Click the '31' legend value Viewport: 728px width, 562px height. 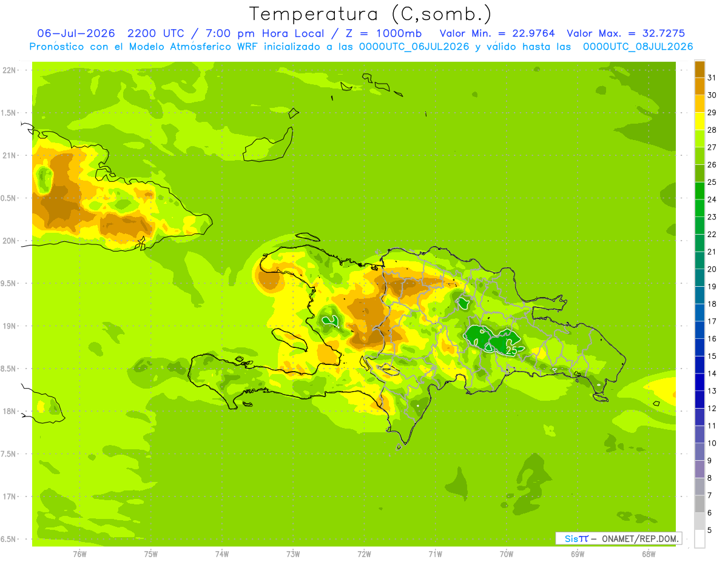coord(712,78)
